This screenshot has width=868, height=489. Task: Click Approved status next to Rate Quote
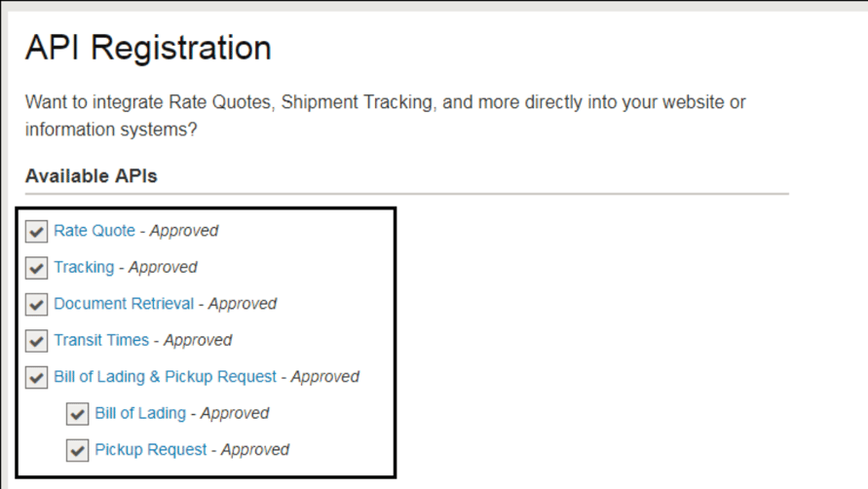point(184,231)
